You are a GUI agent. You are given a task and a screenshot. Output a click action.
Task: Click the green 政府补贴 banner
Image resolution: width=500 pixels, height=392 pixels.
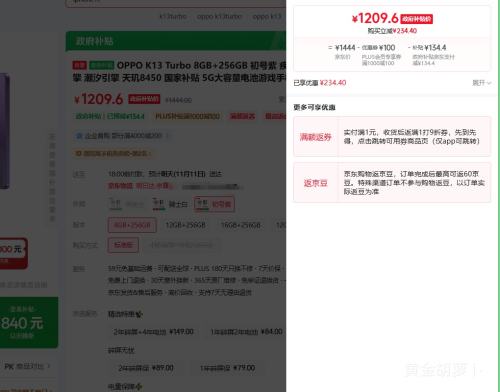click(x=176, y=41)
